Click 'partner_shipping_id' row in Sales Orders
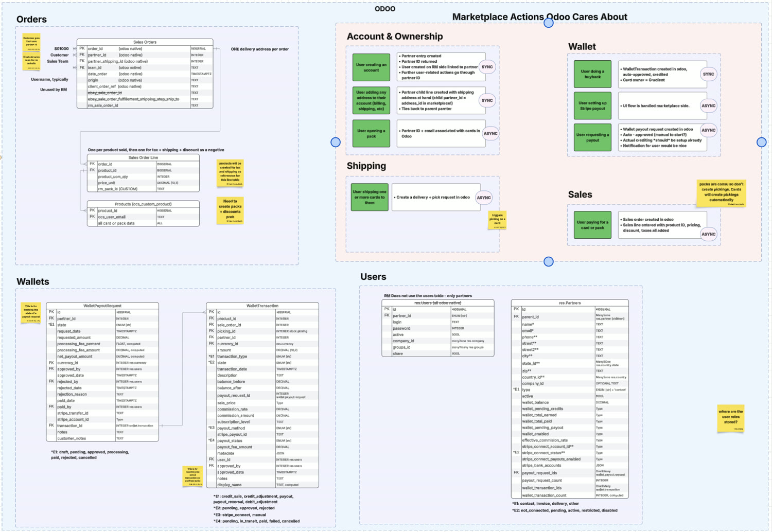 pos(145,61)
